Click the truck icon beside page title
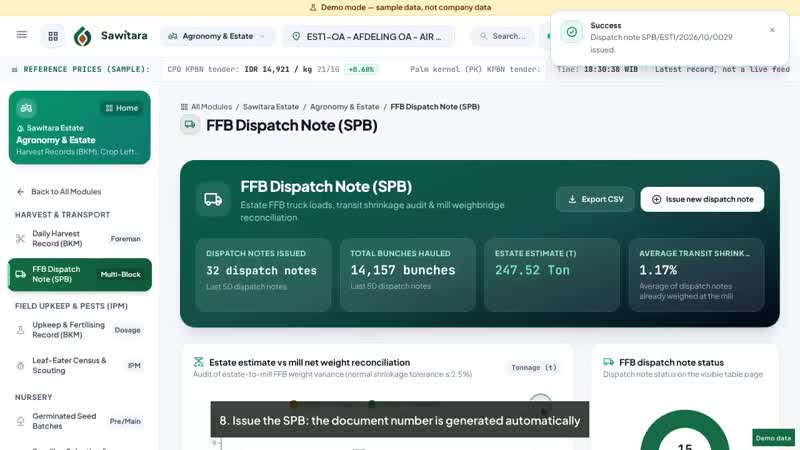Screen dimensions: 800x450 click(190, 125)
